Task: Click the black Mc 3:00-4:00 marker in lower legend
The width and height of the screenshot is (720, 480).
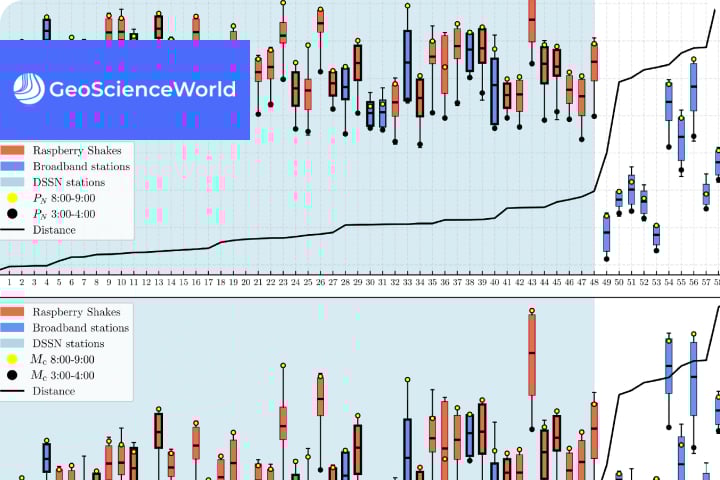Action: tap(12, 375)
